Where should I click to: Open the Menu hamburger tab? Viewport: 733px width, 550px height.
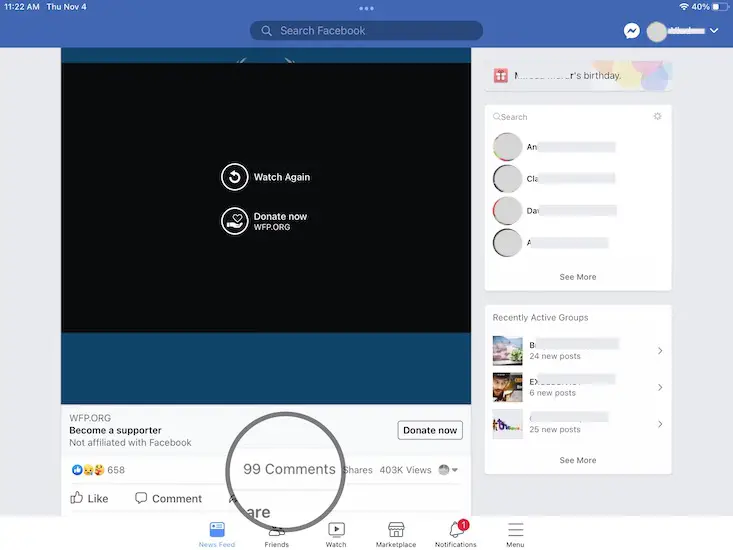515,534
